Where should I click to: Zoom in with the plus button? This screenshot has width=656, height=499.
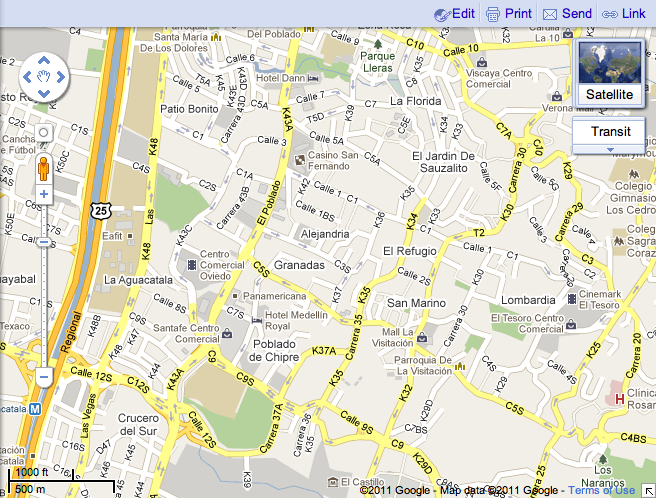pyautogui.click(x=44, y=194)
